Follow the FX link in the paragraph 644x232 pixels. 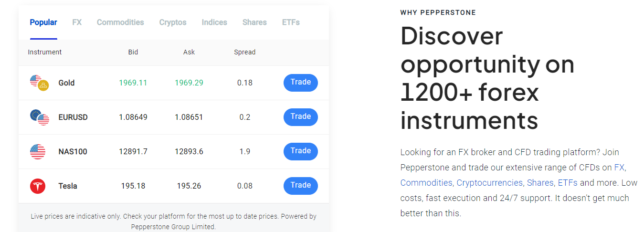coord(620,168)
